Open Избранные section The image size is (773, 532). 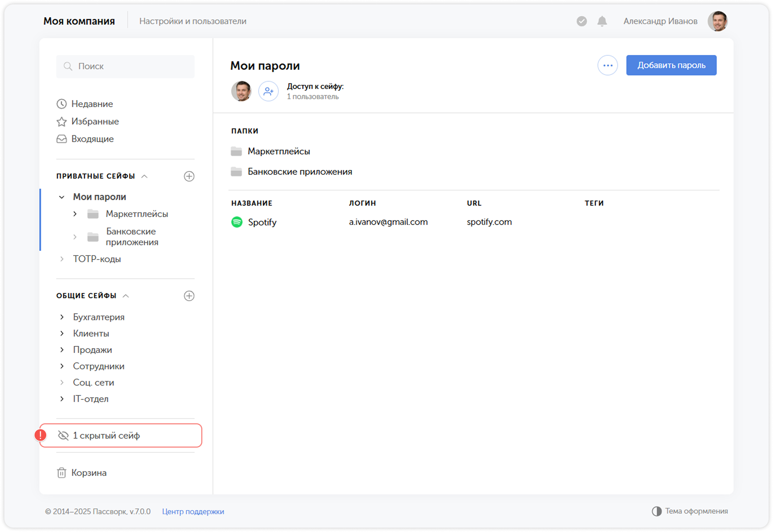(95, 121)
